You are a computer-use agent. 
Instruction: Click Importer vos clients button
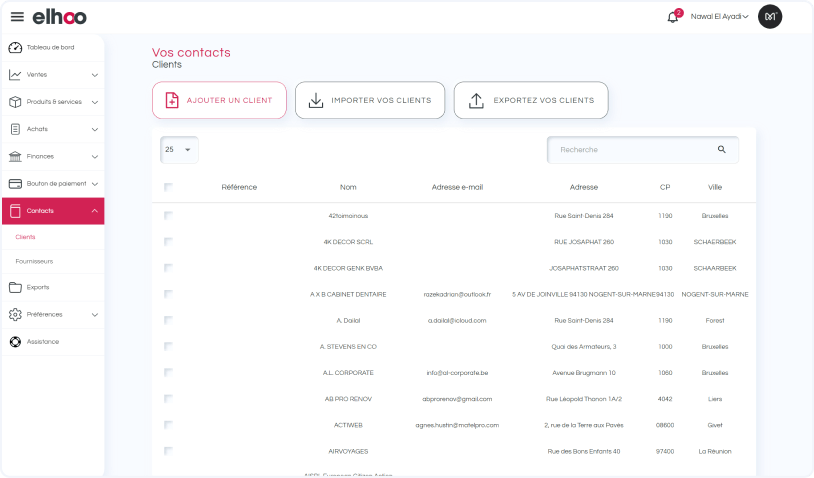[x=369, y=100]
